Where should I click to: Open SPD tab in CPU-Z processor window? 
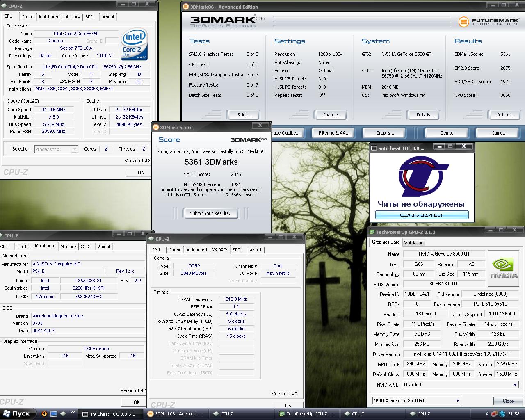(89, 17)
